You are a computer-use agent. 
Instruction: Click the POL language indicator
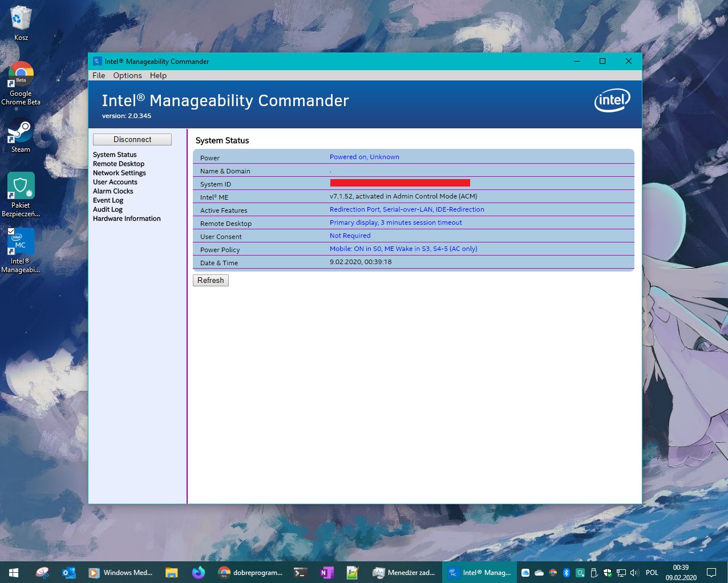point(652,572)
